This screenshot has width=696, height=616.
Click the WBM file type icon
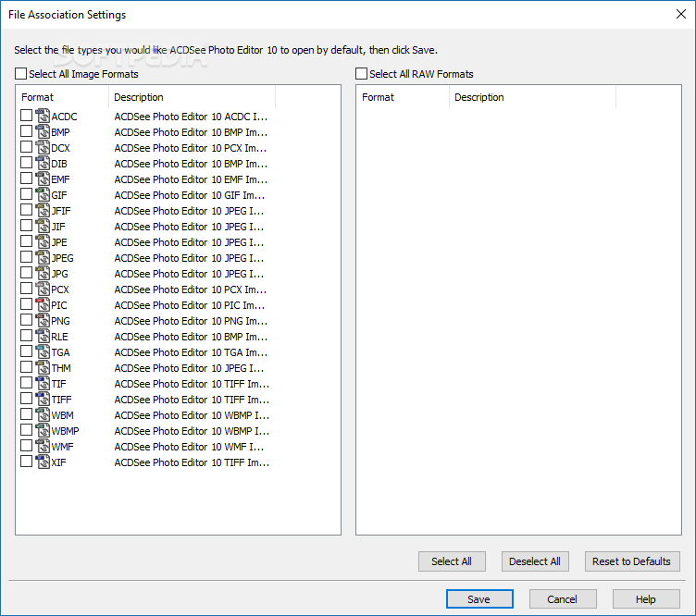coord(43,415)
